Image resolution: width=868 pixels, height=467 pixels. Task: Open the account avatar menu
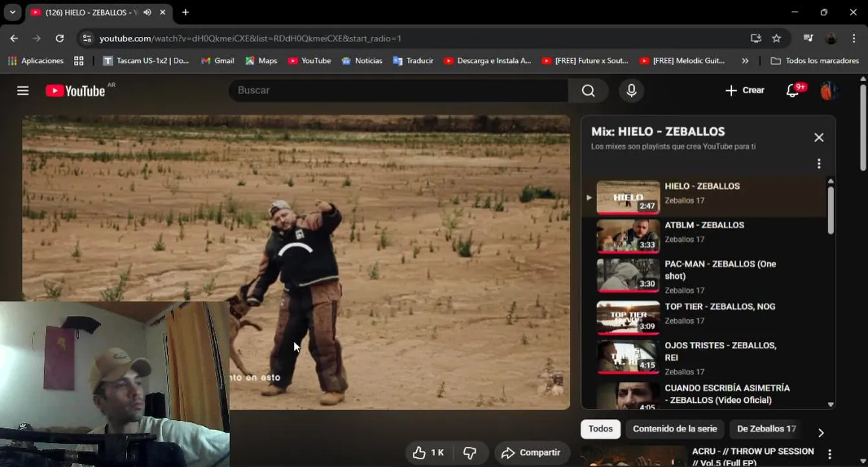point(828,91)
